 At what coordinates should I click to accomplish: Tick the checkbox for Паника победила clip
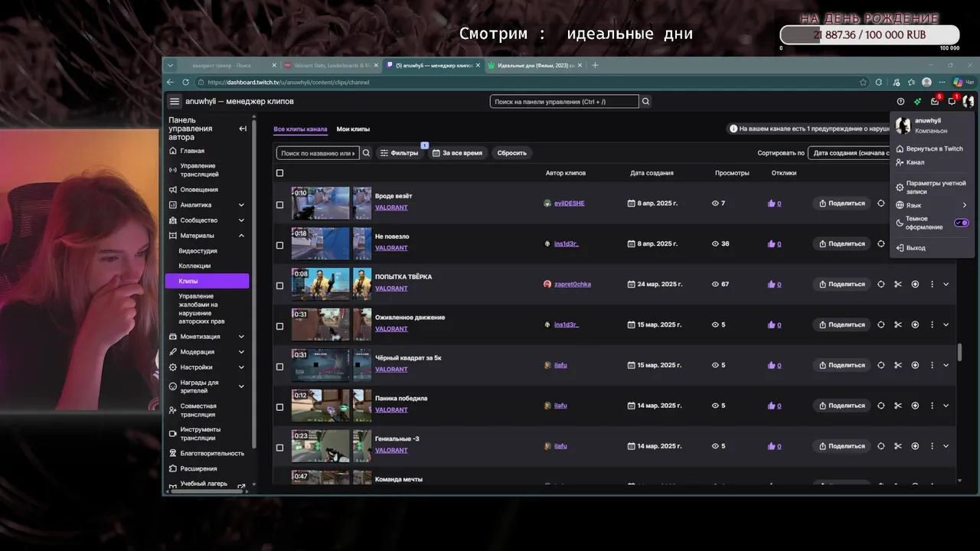click(x=279, y=407)
